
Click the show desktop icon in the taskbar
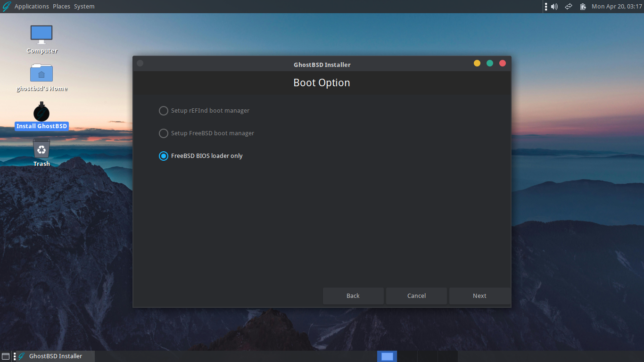(5, 356)
